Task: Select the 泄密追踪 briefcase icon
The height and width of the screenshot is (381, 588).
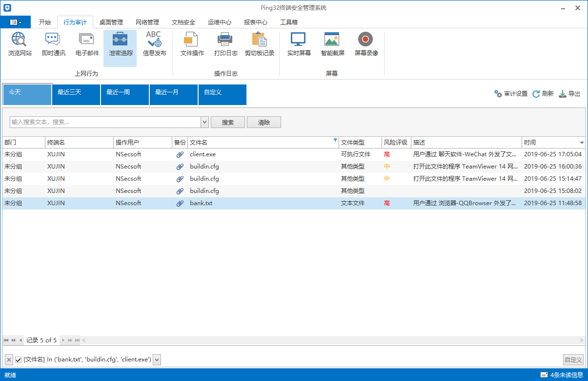Action: pos(120,40)
